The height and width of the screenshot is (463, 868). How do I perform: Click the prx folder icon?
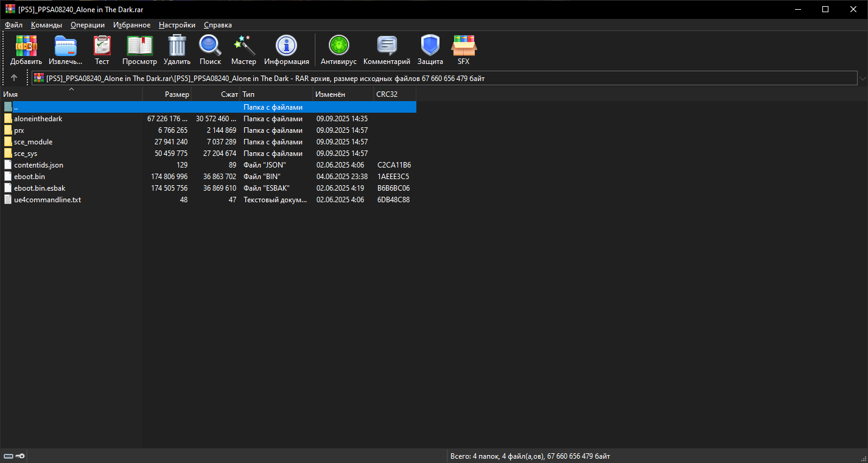point(8,130)
